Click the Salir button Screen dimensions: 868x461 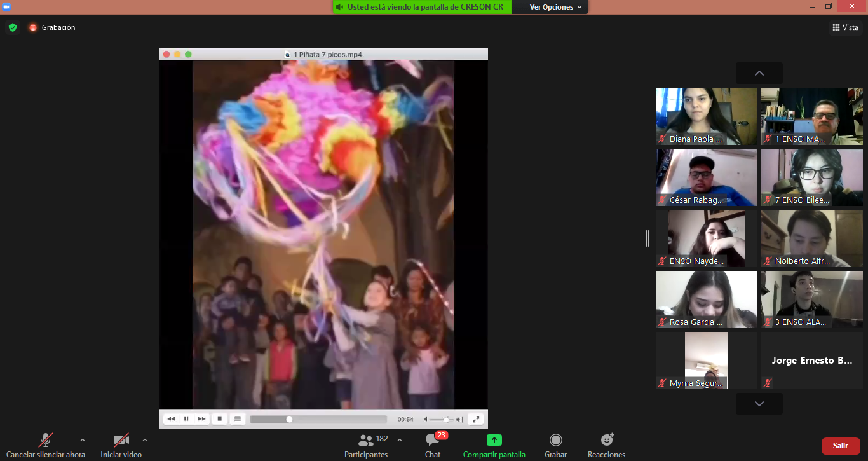point(840,446)
